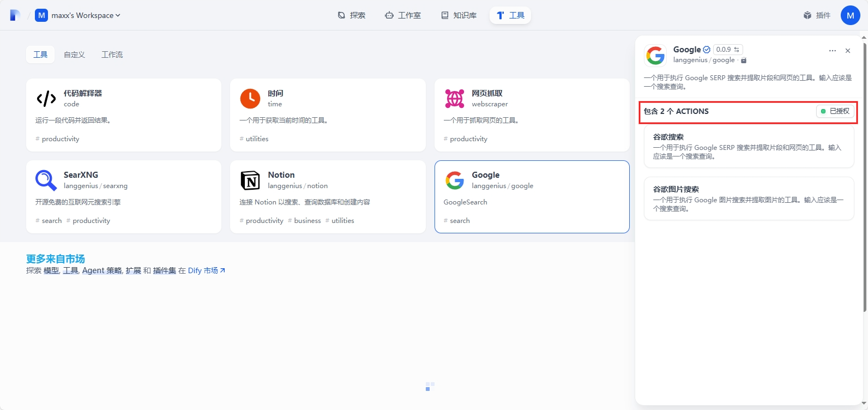Click the 网页抓取 webscraper icon
Image resolution: width=868 pixels, height=410 pixels.
pyautogui.click(x=454, y=99)
